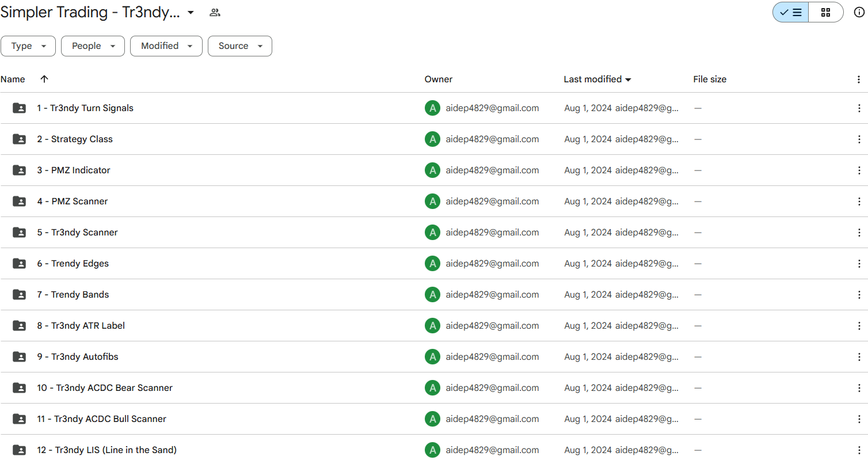Open more actions for 7 - Trendy Bands
The width and height of the screenshot is (868, 460).
click(859, 295)
